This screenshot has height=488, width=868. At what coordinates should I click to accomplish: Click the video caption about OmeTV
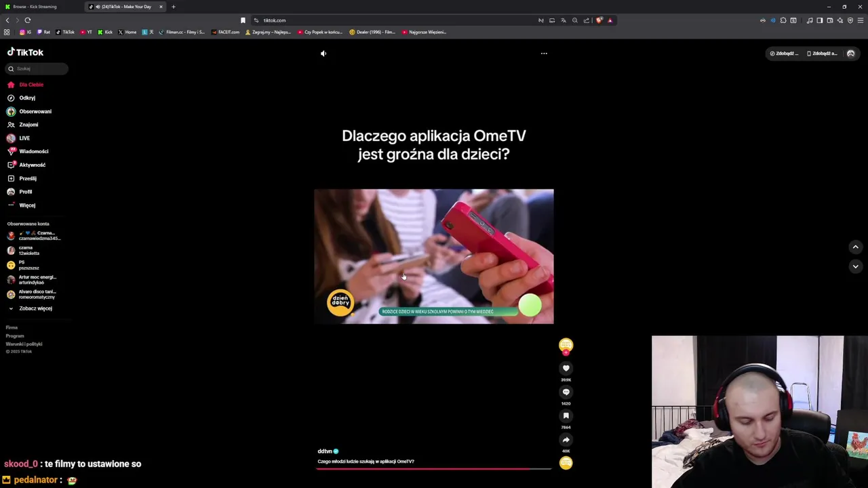pos(366,462)
